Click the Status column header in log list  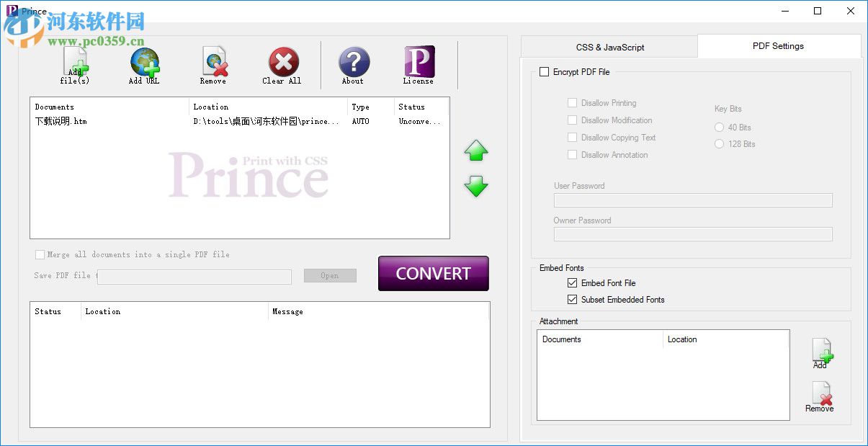[x=56, y=311]
